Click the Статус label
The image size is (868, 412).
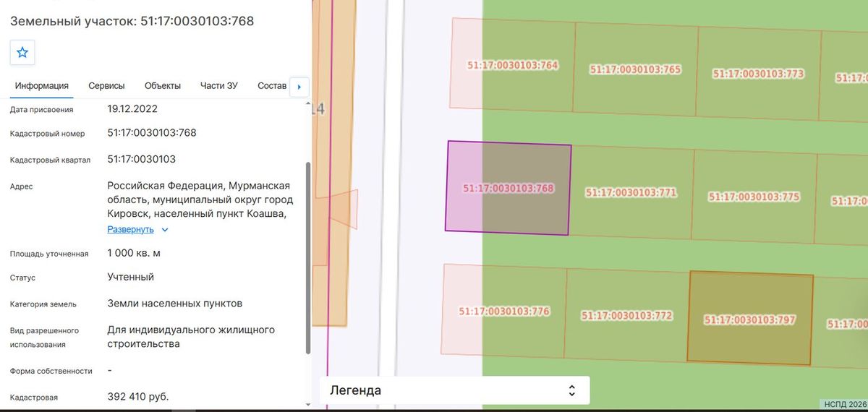coord(22,278)
